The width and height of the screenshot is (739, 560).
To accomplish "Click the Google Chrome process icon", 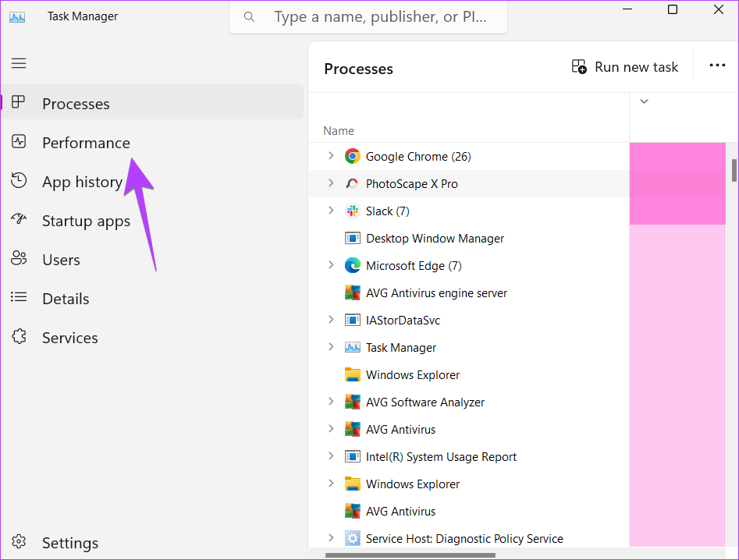I will tap(353, 157).
